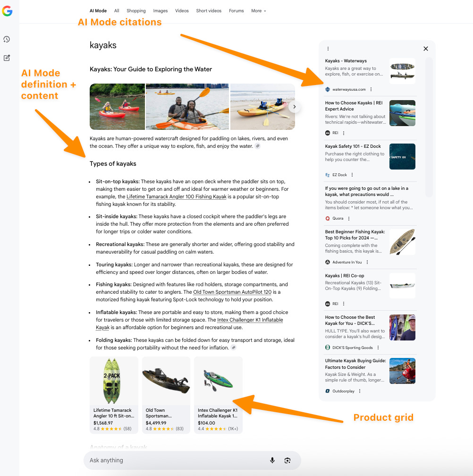Open image of two red kayaks on river
The width and height of the screenshot is (473, 476).
(117, 107)
